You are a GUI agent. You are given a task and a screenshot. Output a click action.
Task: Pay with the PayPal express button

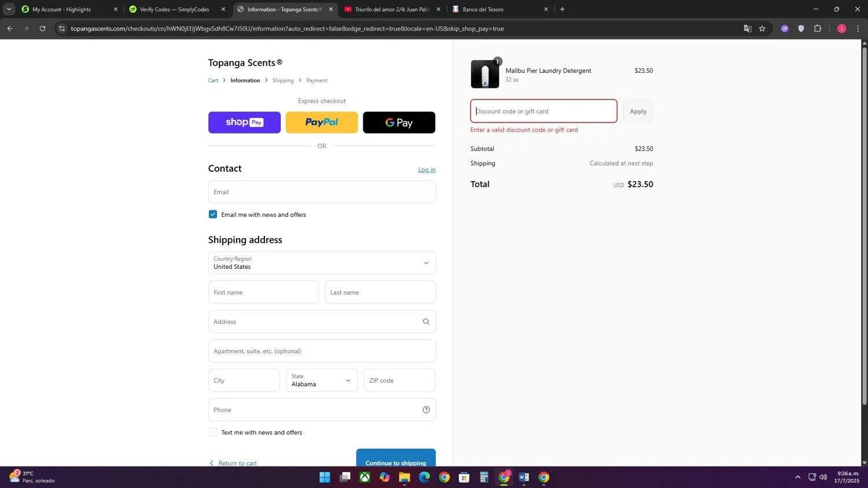[x=322, y=123]
